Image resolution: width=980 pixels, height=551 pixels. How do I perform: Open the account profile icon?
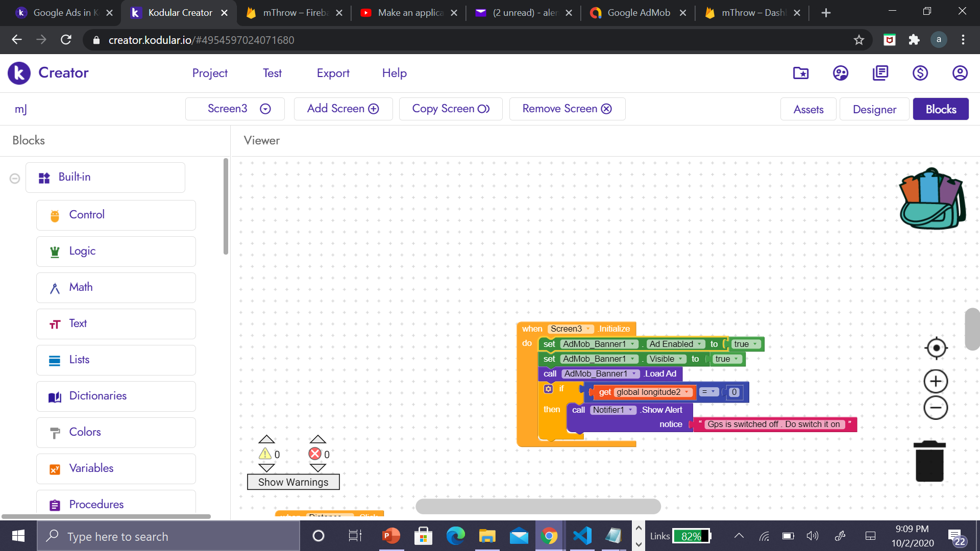tap(960, 73)
